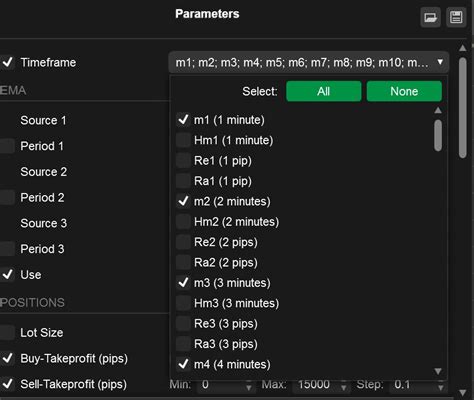Open the load parameters folder icon
The height and width of the screenshot is (400, 474).
(430, 17)
